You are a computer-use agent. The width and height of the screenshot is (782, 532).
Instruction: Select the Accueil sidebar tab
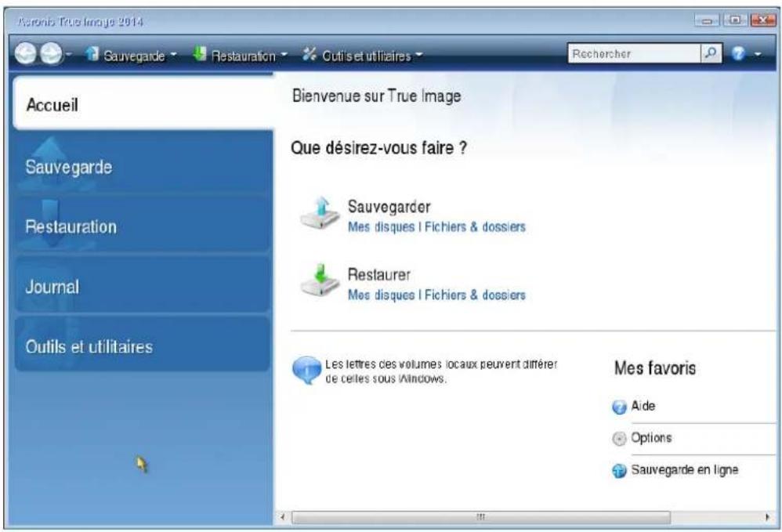(143, 103)
